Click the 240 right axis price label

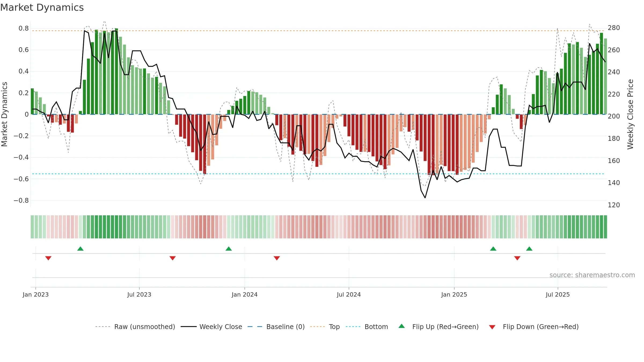click(x=614, y=72)
